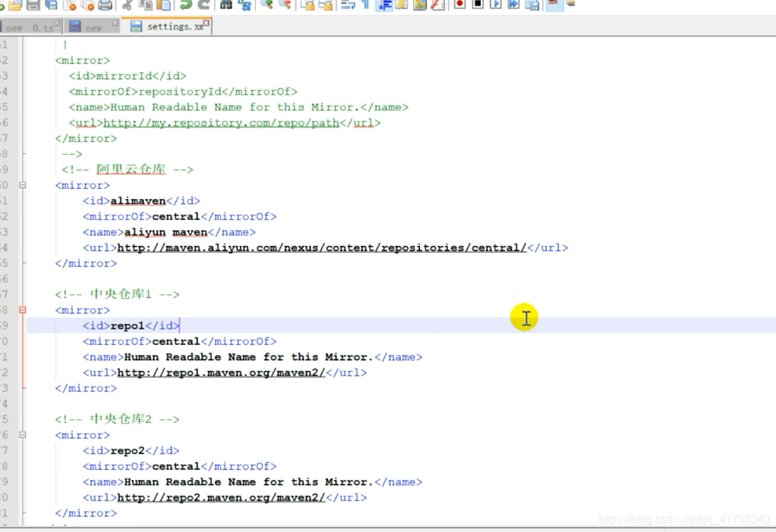Undo the last edit with the green arrow

coord(186,5)
